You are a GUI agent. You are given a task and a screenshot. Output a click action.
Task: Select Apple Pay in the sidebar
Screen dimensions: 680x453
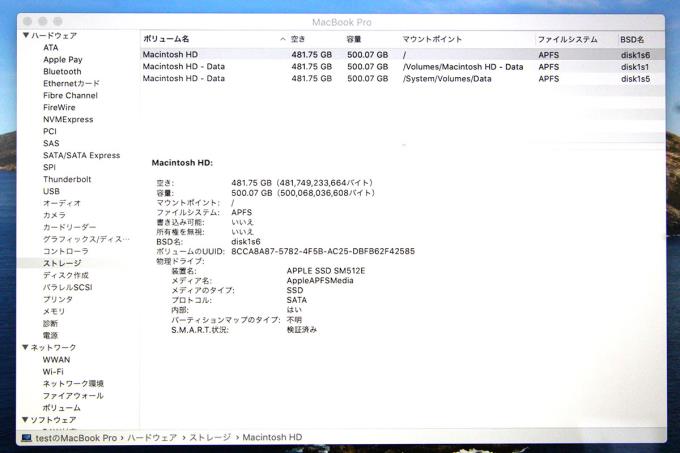coord(63,60)
